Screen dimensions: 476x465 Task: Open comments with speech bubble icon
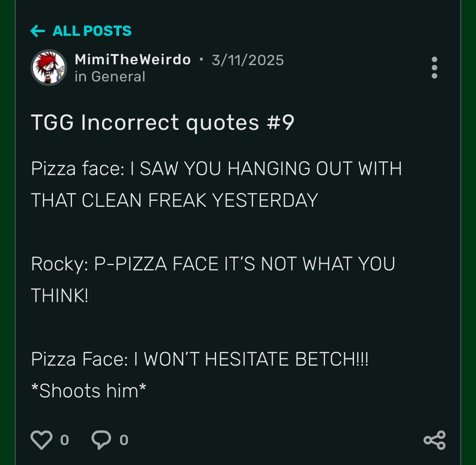coord(101,440)
